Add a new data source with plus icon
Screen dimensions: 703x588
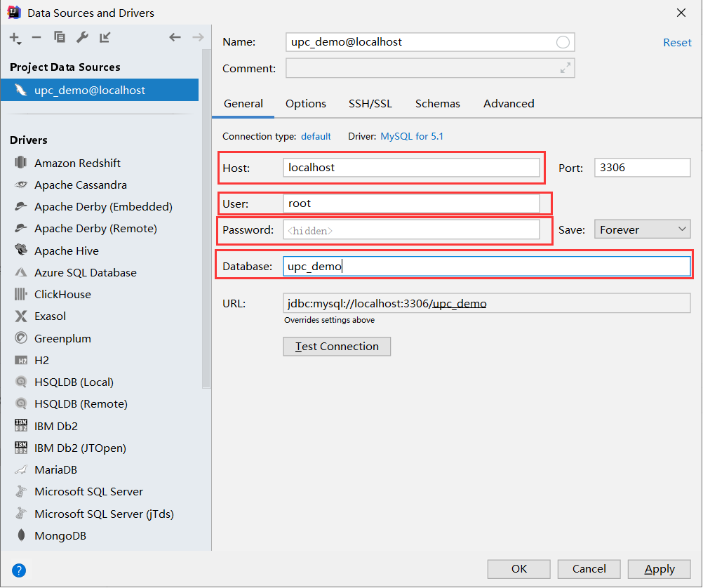pos(15,38)
